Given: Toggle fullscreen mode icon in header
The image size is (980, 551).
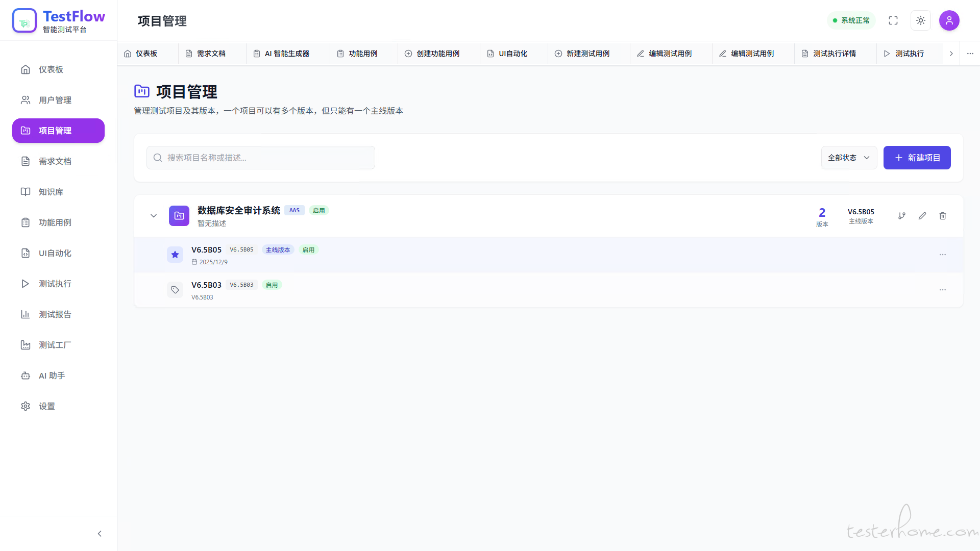Looking at the screenshot, I should [x=893, y=20].
